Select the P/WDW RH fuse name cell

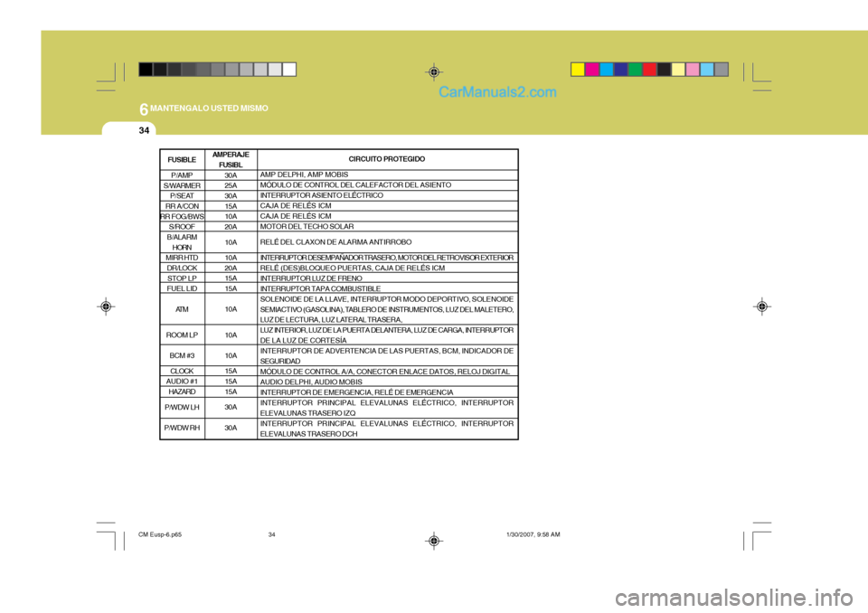coord(182,428)
